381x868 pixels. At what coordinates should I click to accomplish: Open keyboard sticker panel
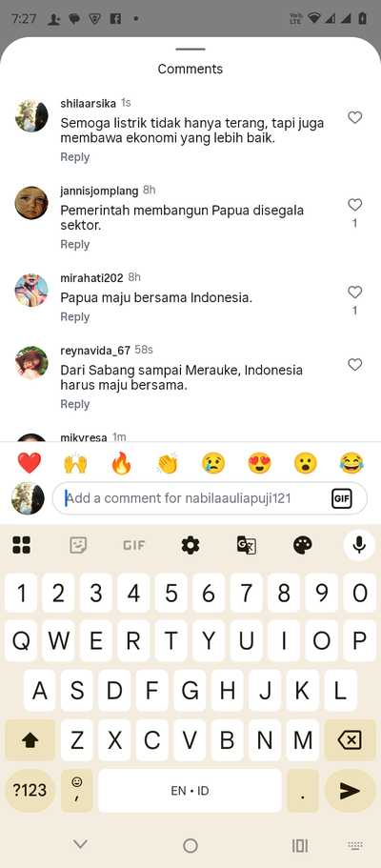click(x=78, y=546)
